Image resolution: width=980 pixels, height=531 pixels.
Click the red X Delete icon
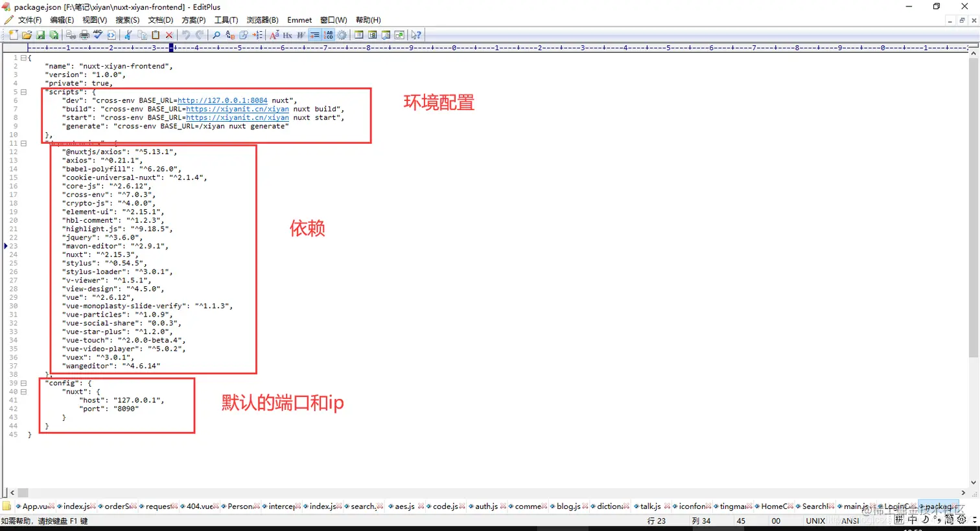(x=169, y=35)
